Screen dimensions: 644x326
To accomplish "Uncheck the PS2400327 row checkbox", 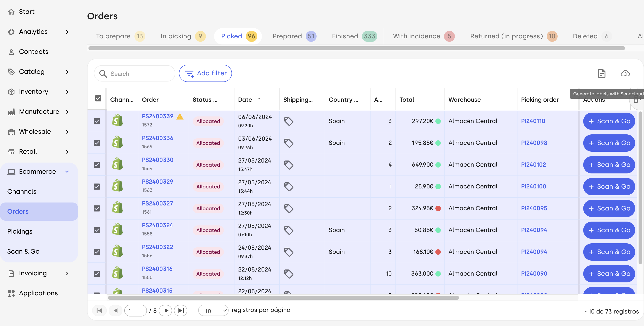I will tap(97, 208).
